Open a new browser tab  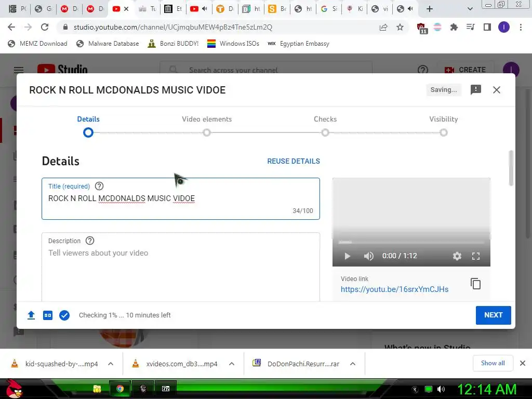click(x=430, y=9)
